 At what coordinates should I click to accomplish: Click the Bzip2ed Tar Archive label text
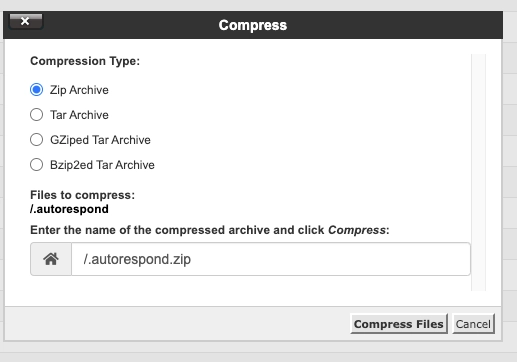[102, 165]
